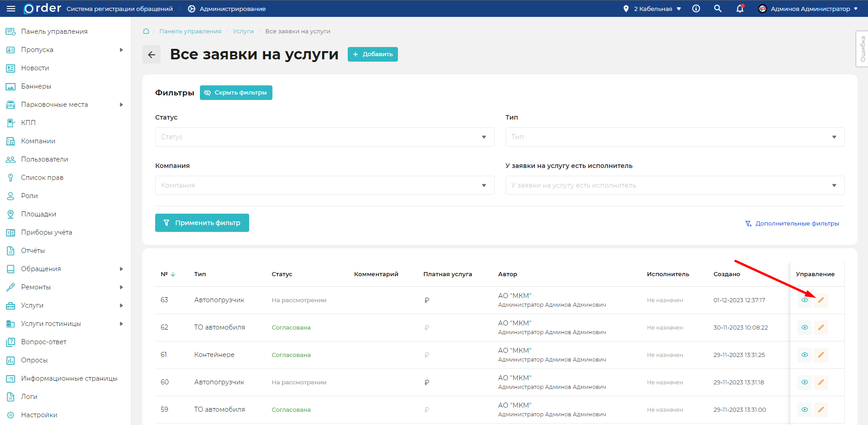Edit request 63 with the pencil icon
Image resolution: width=868 pixels, height=425 pixels.
821,300
